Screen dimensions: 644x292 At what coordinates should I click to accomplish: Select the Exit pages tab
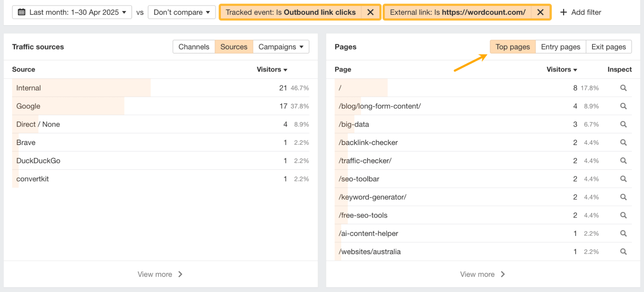[x=609, y=47]
